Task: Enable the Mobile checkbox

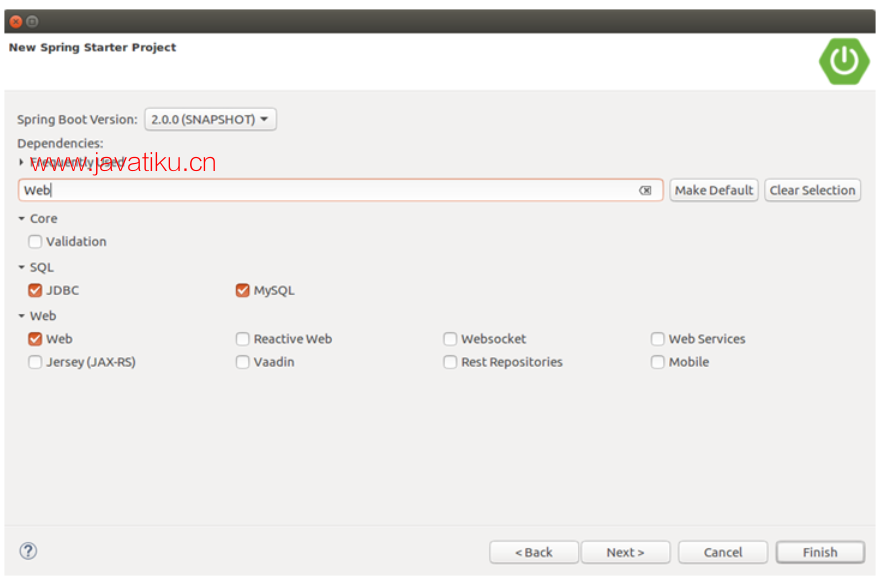Action: [x=657, y=362]
